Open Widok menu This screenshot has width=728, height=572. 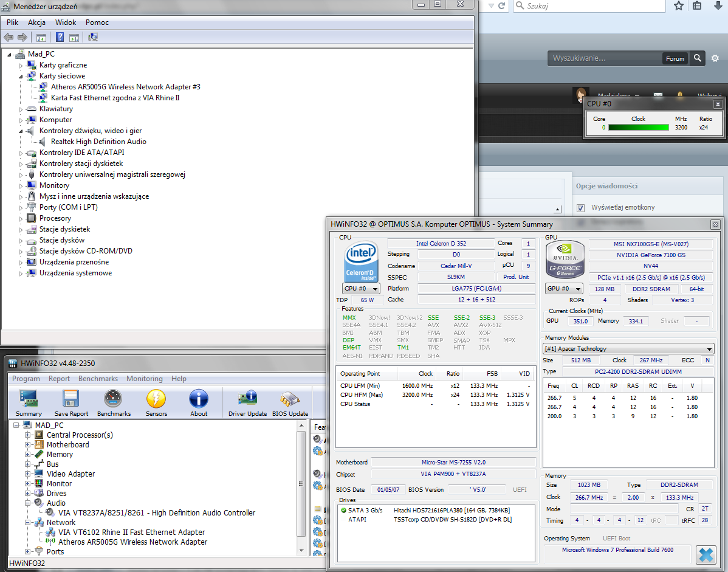point(66,22)
